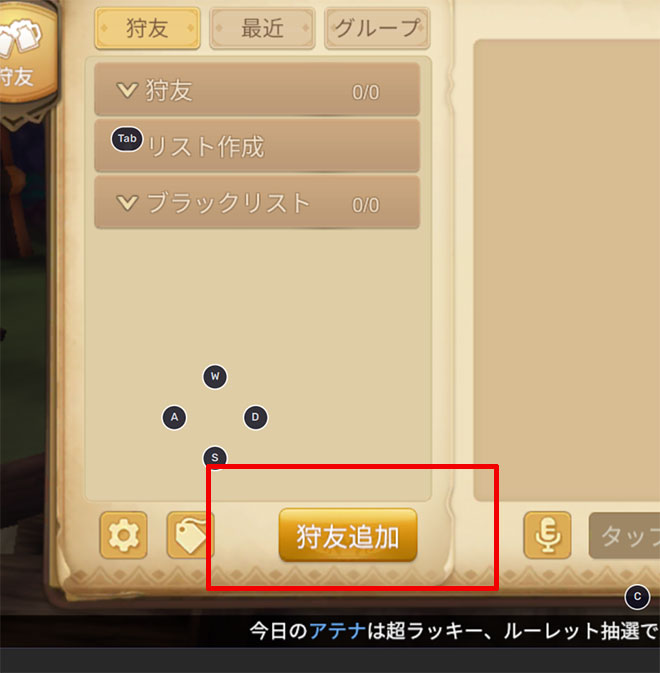The image size is (660, 673).
Task: Click the C key overlay badge
Action: 637,597
